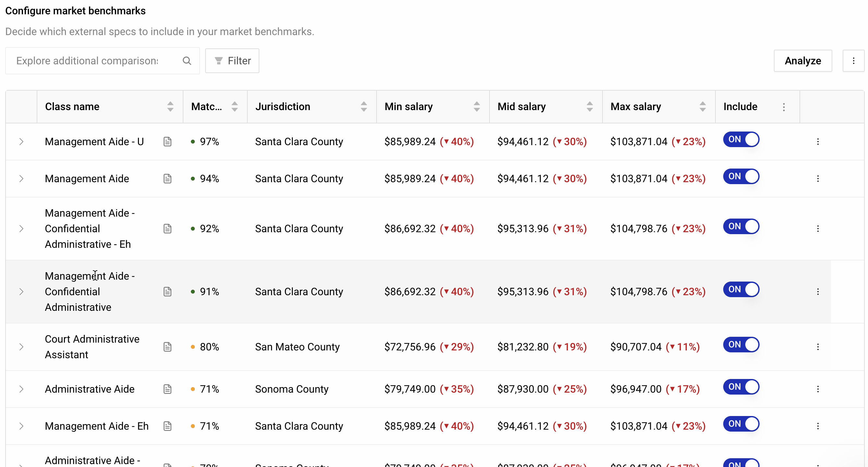Image resolution: width=868 pixels, height=467 pixels.
Task: Open document icon for Court Administrative Assistant
Action: 167,347
